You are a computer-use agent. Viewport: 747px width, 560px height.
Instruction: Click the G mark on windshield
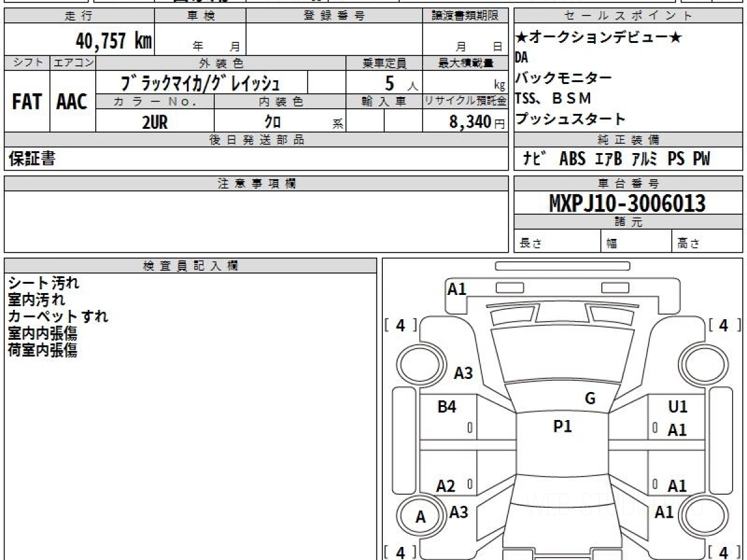tap(590, 399)
